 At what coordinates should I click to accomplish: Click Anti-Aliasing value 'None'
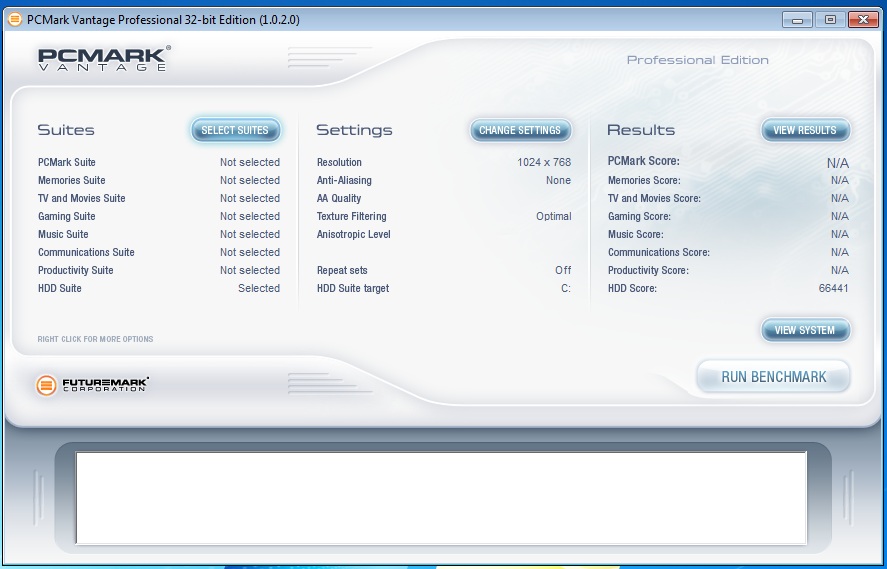558,180
